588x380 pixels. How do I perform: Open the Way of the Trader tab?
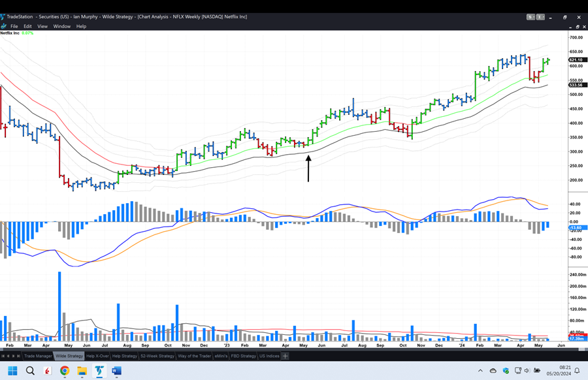click(x=194, y=356)
